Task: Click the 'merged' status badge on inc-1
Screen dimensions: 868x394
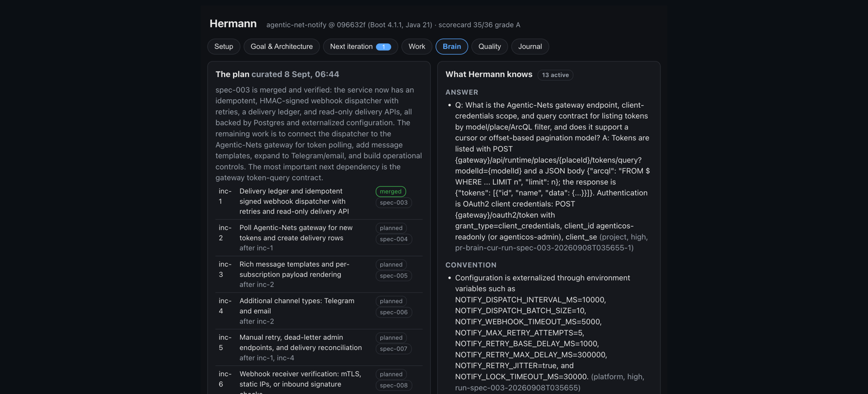Action: coord(391,191)
